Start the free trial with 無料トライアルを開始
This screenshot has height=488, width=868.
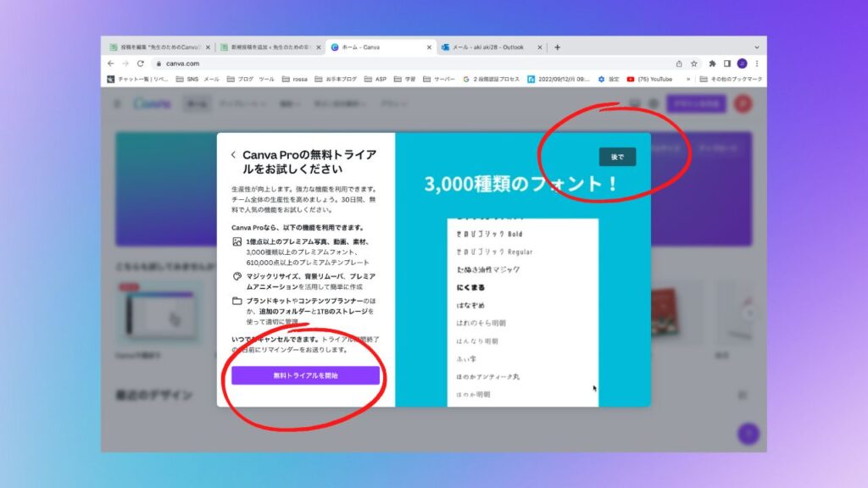305,375
